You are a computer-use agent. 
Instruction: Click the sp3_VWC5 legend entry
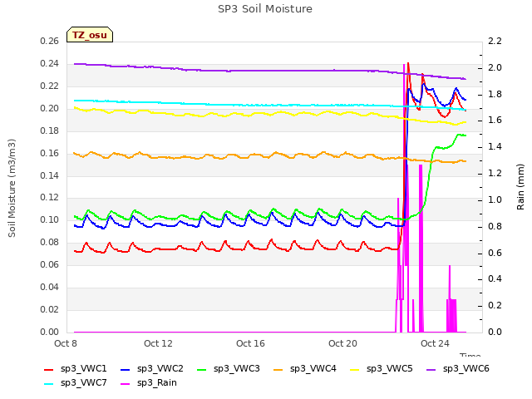[x=382, y=369]
